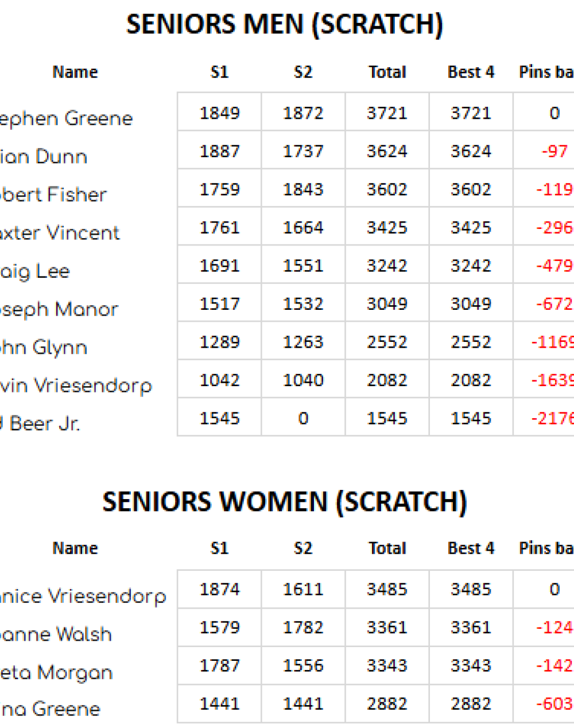Click Craig Lee's name row
574x728 pixels.
tap(35, 271)
